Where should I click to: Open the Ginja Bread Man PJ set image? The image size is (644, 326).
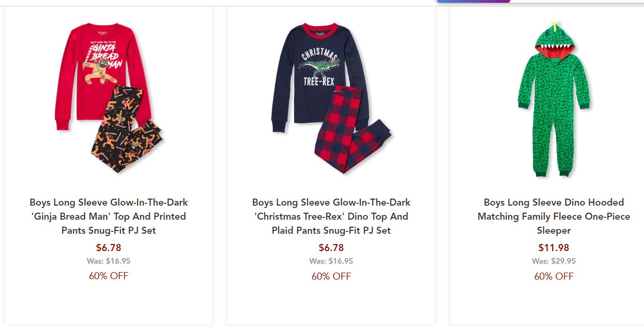coord(109,98)
